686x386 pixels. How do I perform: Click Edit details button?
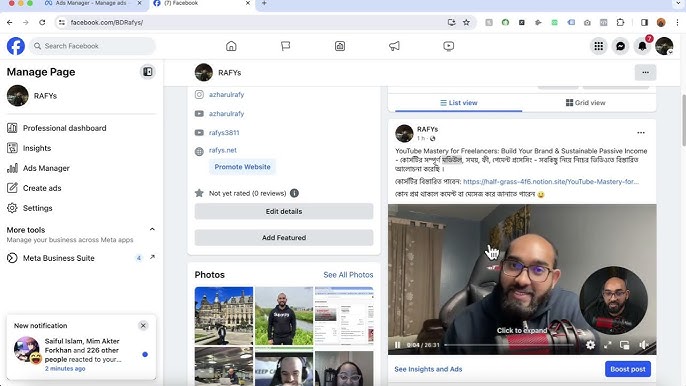284,211
